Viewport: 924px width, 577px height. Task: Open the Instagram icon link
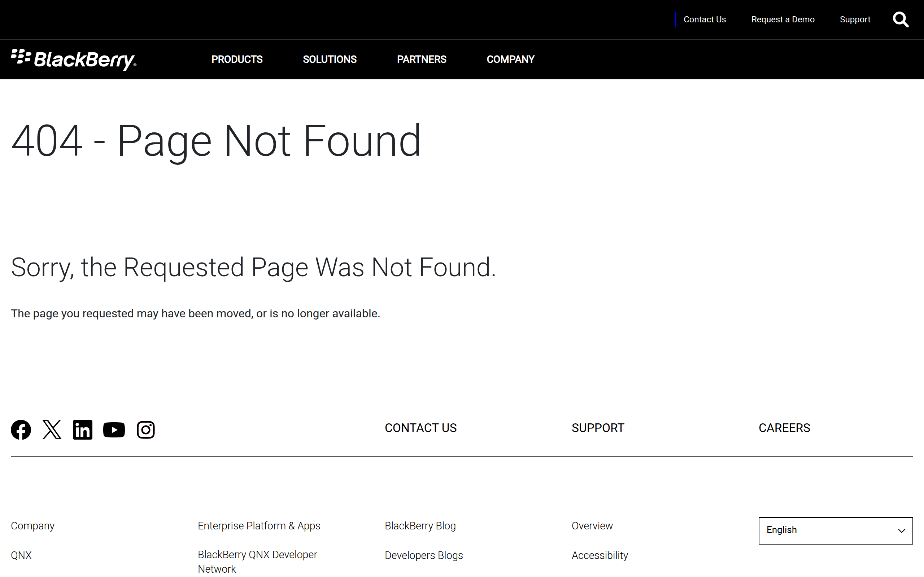145,430
